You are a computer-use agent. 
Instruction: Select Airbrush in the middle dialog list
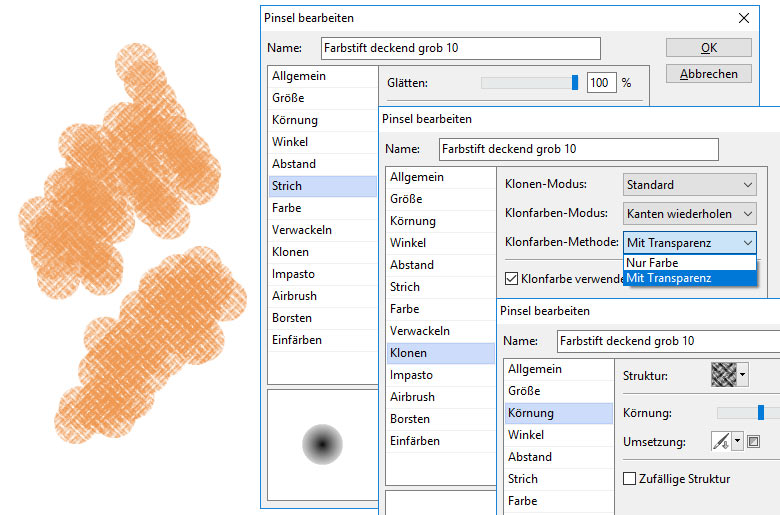point(440,397)
